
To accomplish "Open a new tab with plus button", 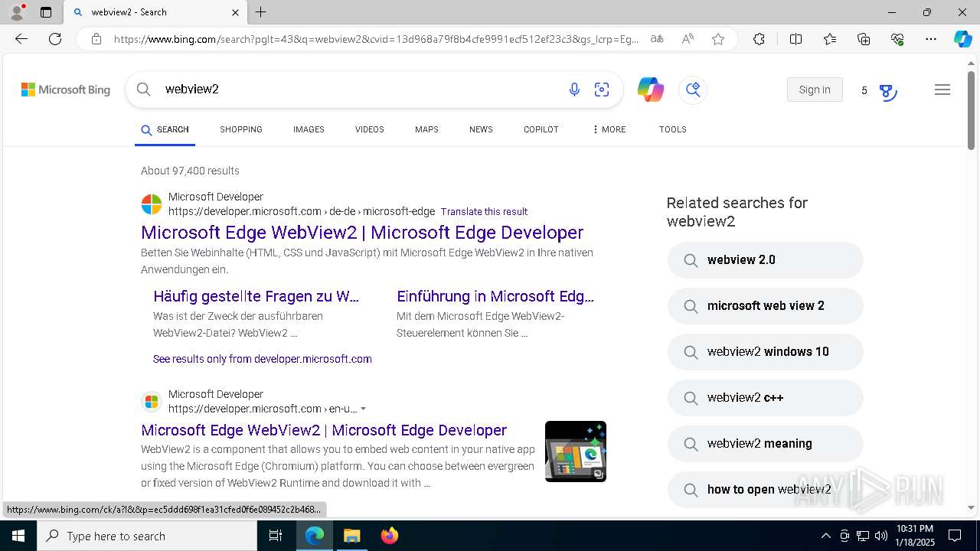I will point(260,12).
